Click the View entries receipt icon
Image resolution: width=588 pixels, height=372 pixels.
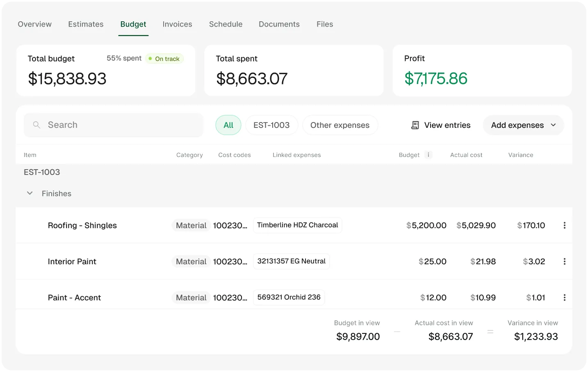[415, 125]
